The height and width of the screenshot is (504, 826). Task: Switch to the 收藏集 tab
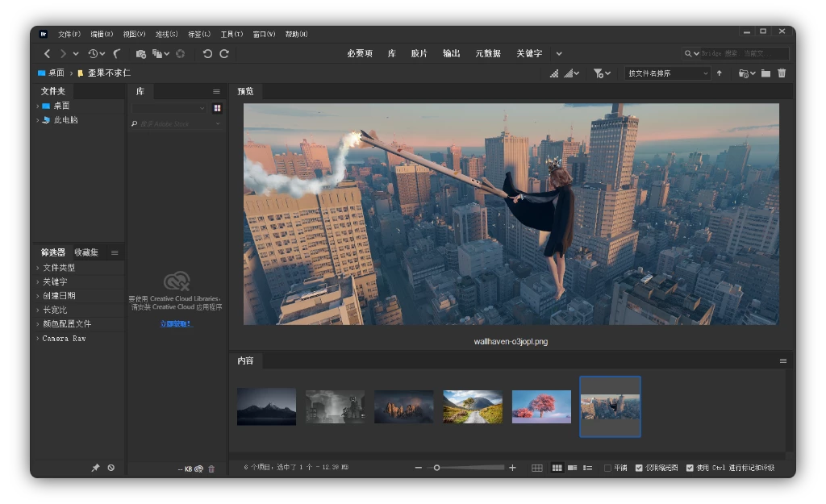click(86, 252)
